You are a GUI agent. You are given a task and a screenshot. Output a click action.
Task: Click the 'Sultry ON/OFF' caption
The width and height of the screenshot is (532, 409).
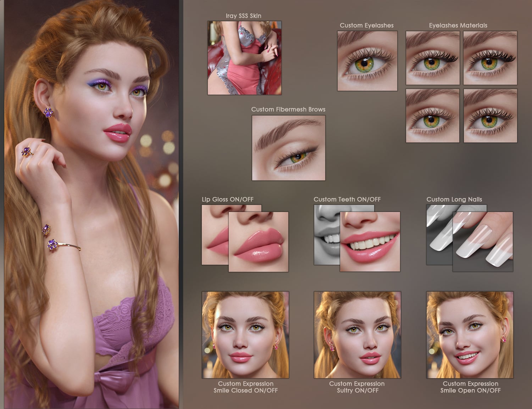click(x=358, y=391)
